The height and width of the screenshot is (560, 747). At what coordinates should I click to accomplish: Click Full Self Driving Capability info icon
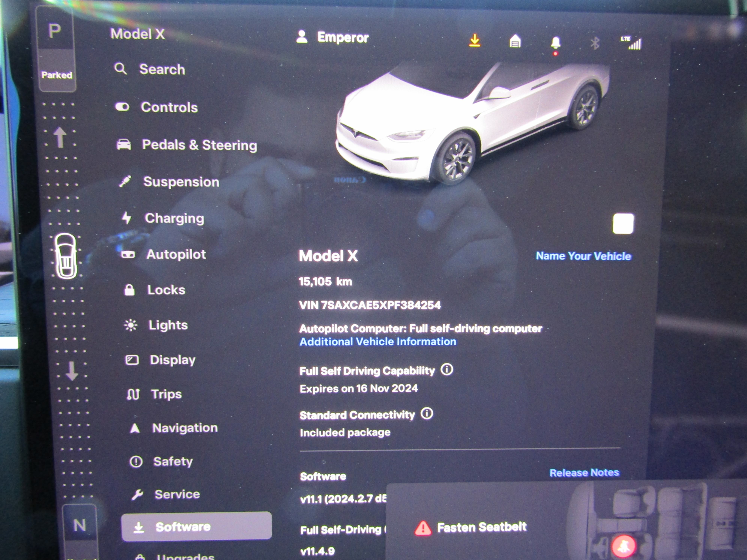[447, 370]
